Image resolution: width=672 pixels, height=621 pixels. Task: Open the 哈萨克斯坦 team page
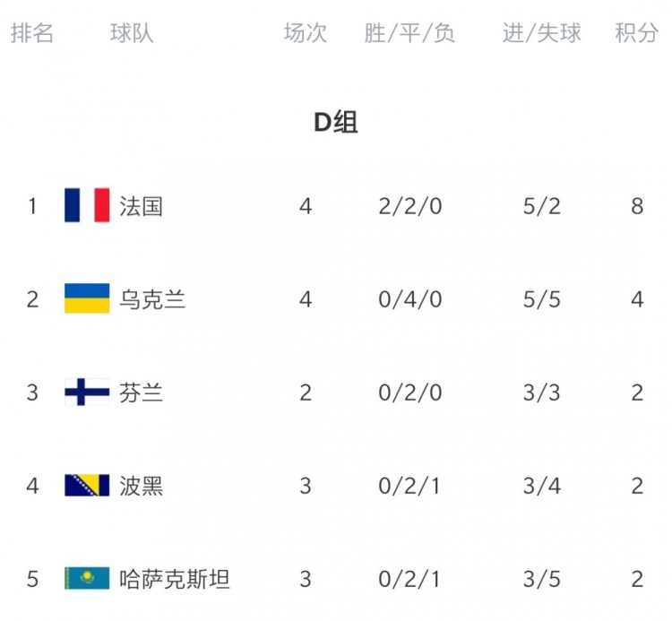pyautogui.click(x=175, y=579)
